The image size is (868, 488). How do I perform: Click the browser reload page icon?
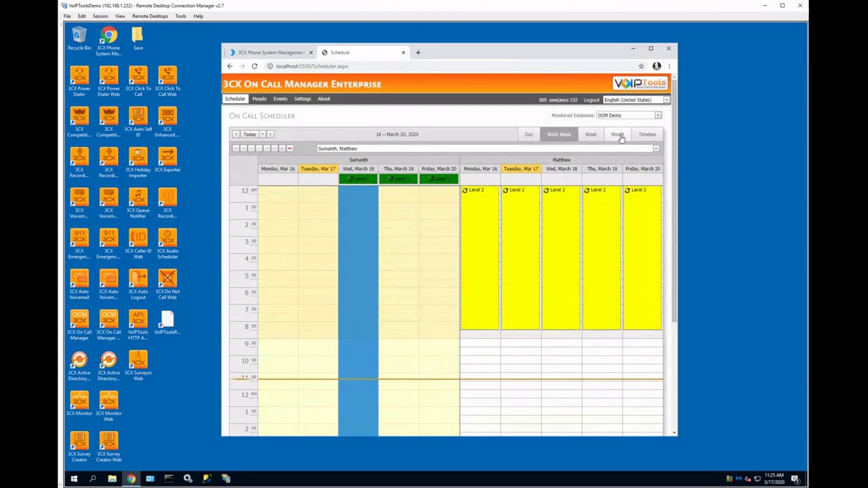point(254,66)
